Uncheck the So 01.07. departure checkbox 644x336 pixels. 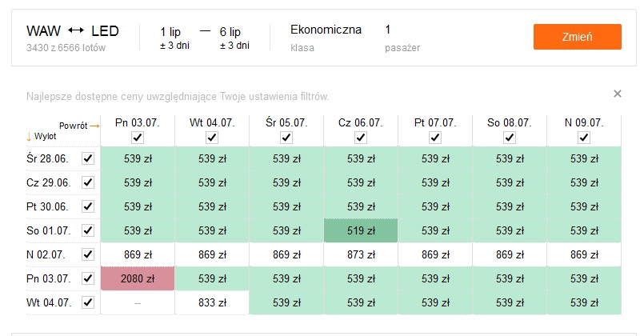[x=88, y=230]
